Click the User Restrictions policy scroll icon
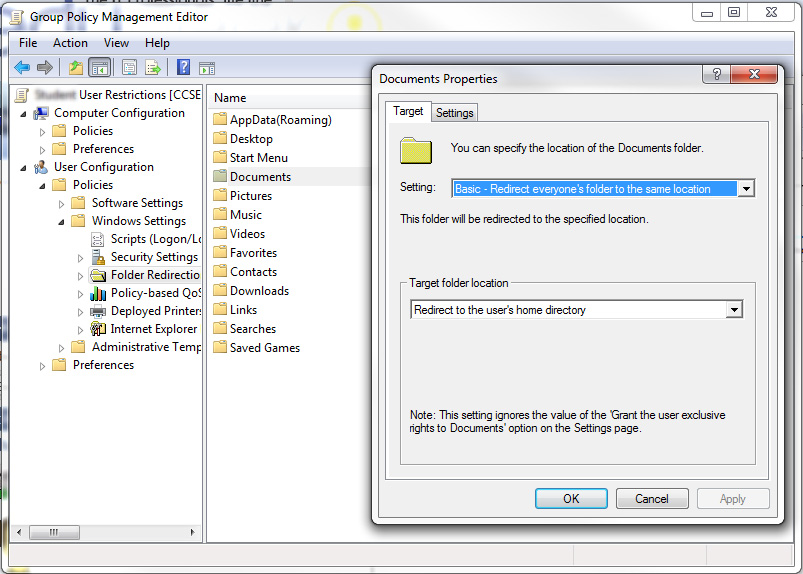Screen dimensions: 803x574 tap(22, 95)
